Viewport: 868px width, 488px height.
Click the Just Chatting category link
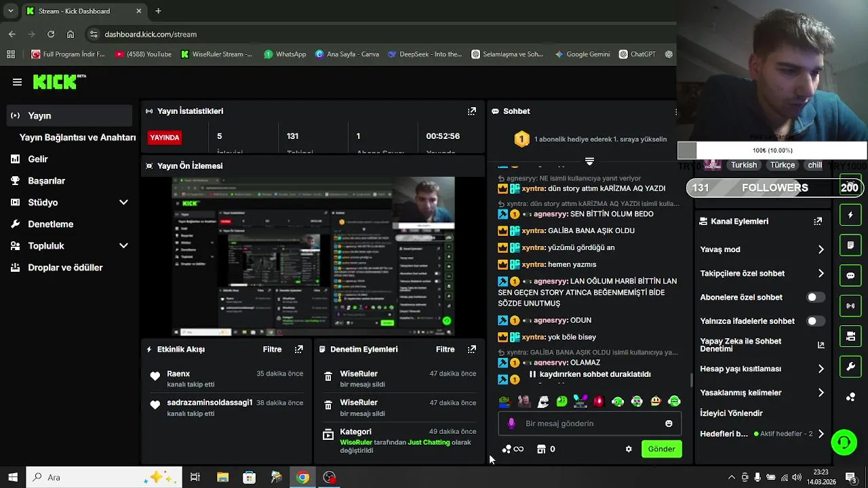coord(429,442)
